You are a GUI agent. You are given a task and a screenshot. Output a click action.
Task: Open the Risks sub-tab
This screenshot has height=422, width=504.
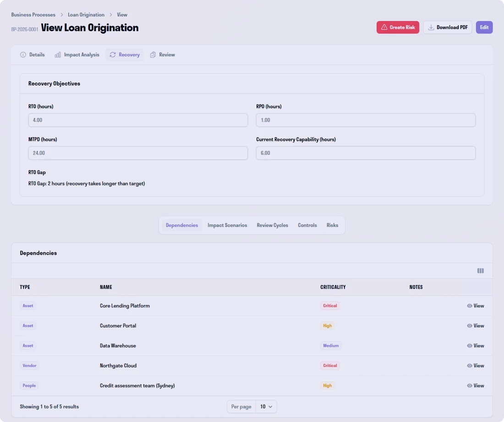point(332,225)
